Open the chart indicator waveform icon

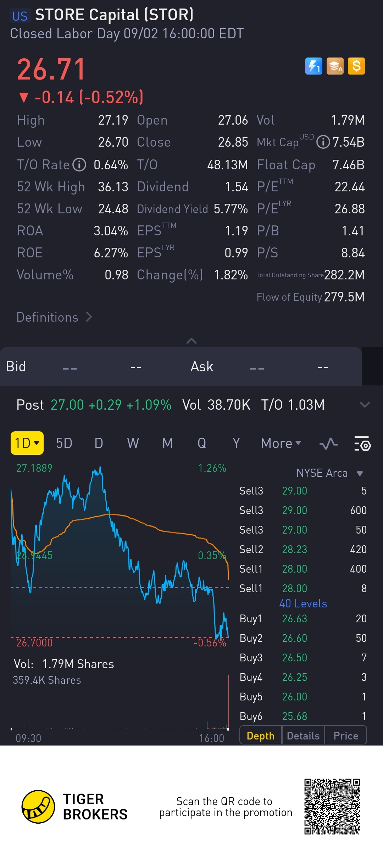point(328,443)
